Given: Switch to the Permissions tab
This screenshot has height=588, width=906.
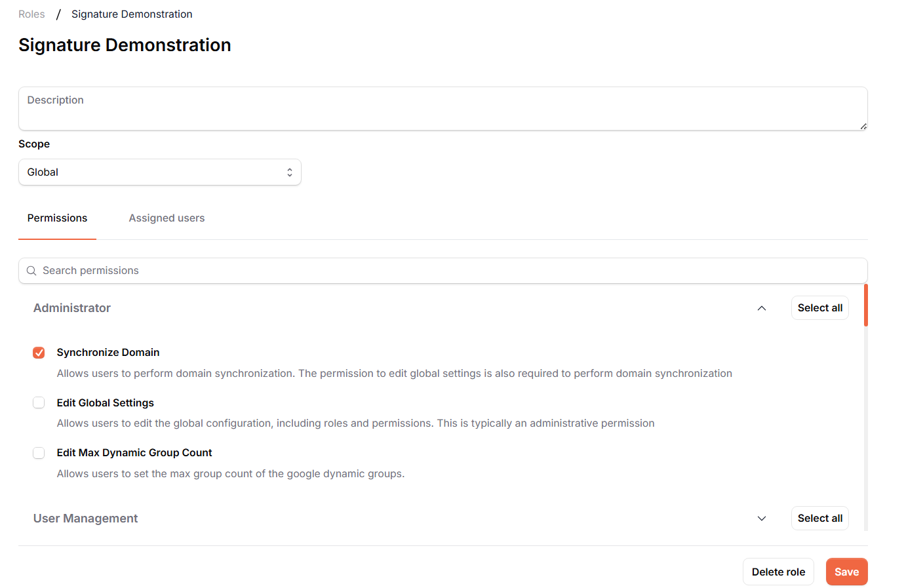Looking at the screenshot, I should point(57,218).
